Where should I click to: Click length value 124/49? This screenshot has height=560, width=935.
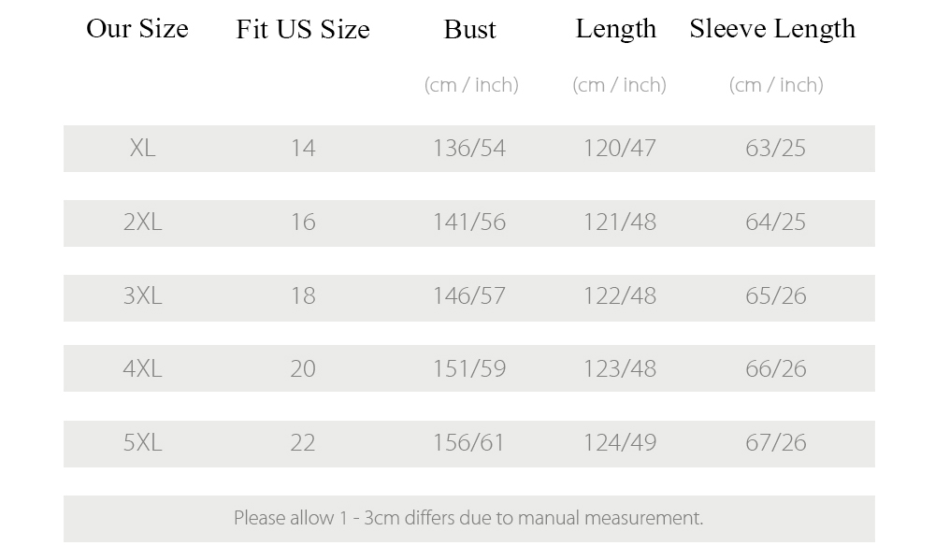tap(620, 442)
